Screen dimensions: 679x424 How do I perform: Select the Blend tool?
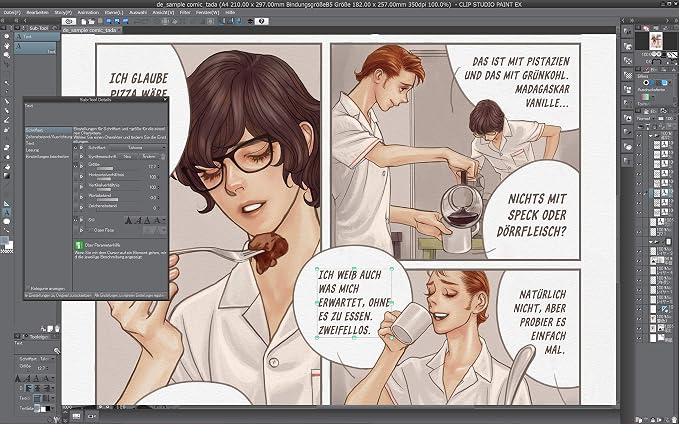tap(6, 157)
